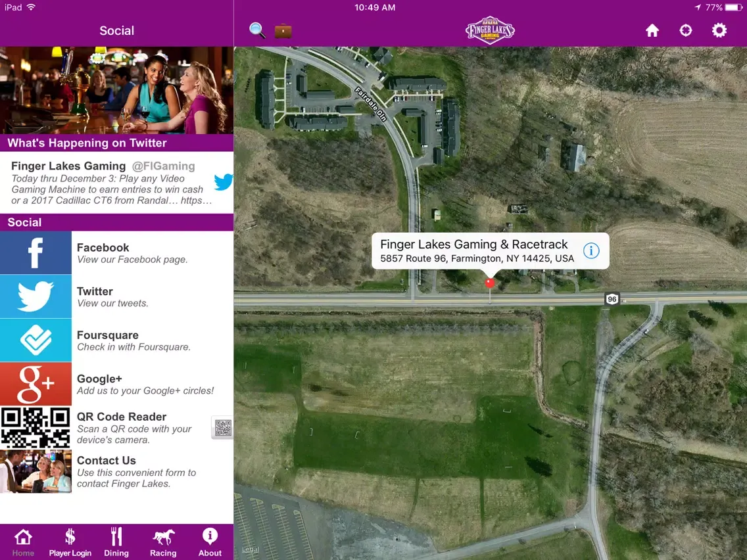Open the QR Code Reader row

pos(117,428)
